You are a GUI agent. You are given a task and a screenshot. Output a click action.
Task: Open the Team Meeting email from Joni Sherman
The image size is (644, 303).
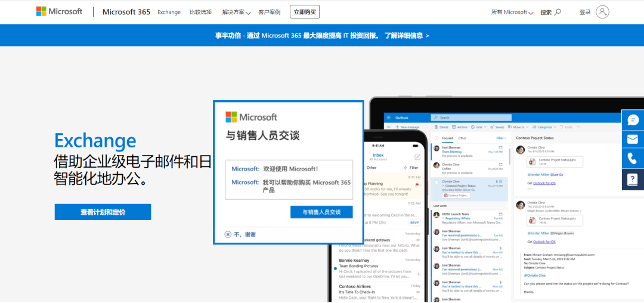click(x=469, y=151)
